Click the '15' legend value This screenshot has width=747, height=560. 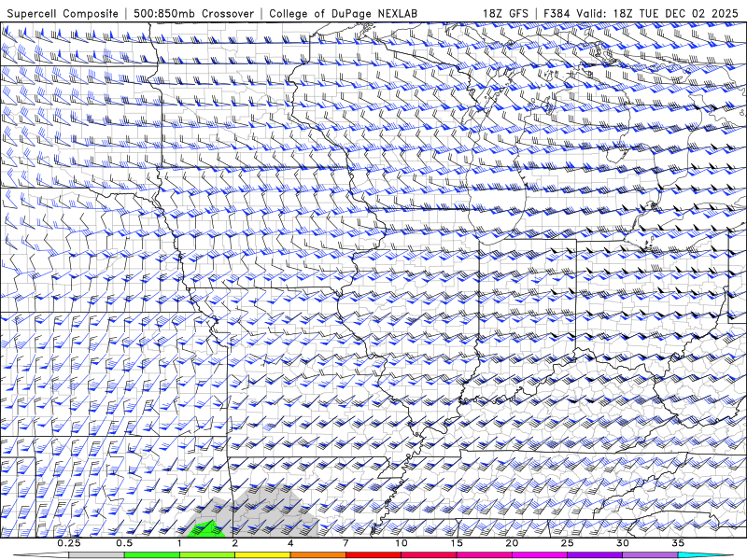click(457, 543)
